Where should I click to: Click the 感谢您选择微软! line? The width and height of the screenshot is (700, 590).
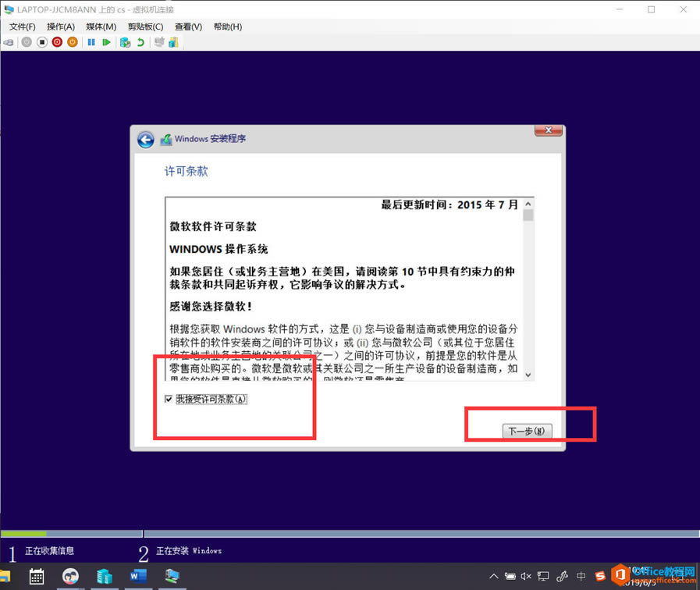pos(211,306)
